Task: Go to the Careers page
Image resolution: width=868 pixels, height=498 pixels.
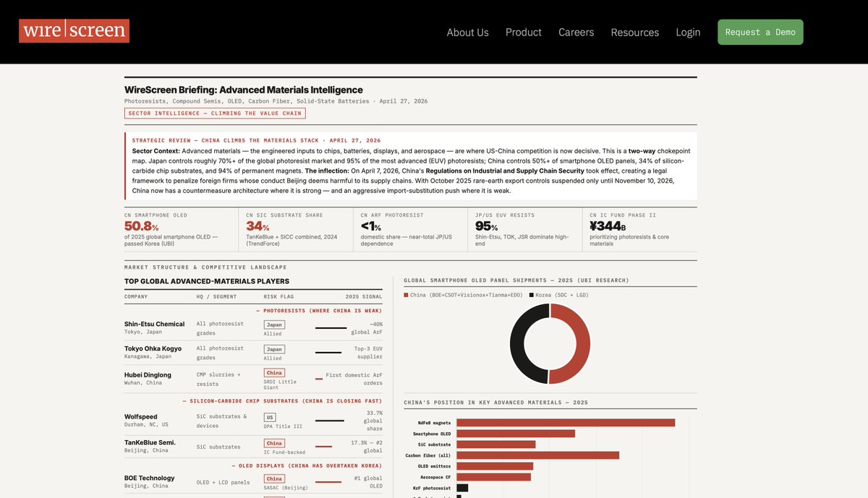Action: pyautogui.click(x=576, y=33)
